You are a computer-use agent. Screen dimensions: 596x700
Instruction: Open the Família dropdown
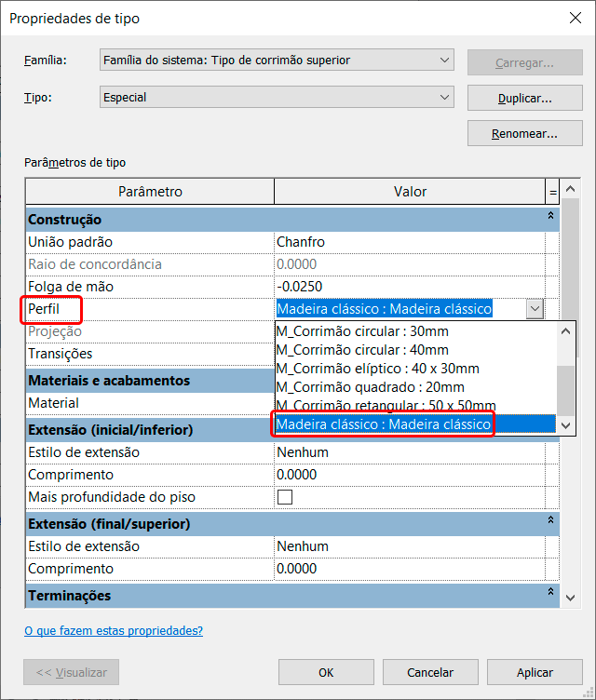277,61
